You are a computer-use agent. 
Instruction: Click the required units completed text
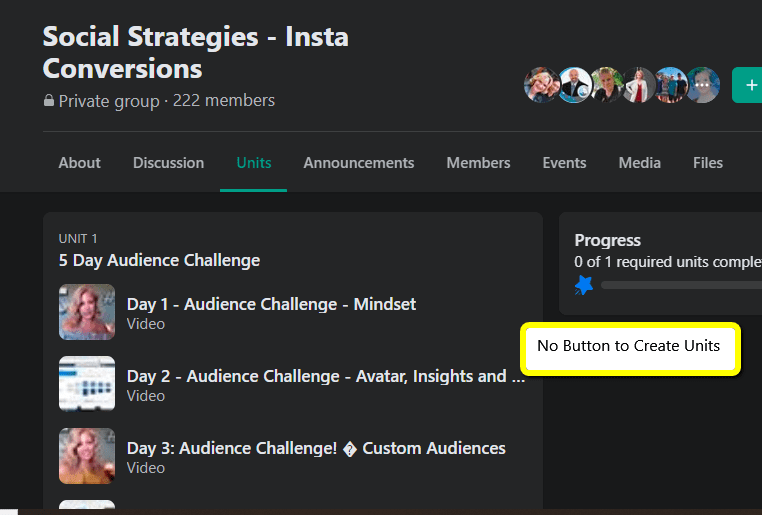coord(668,262)
